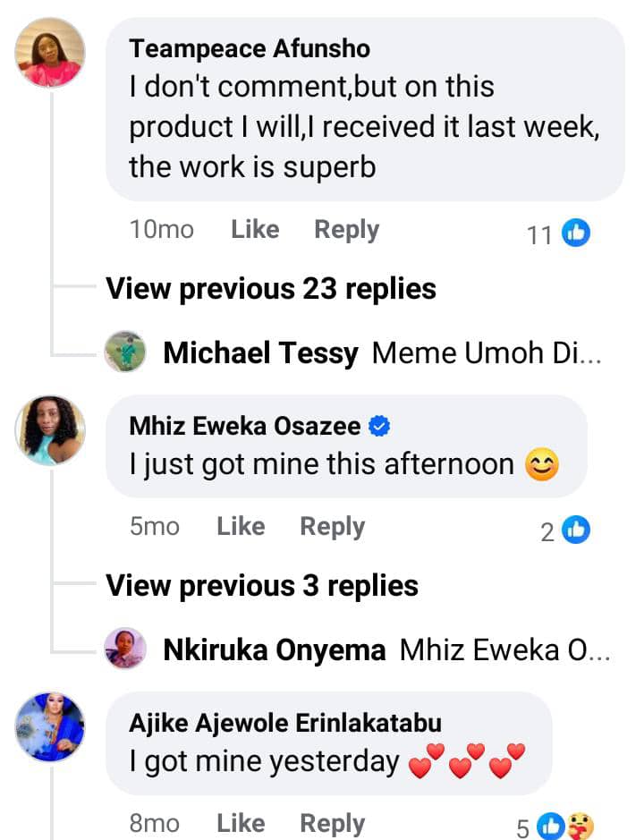Open Nkiruka Onyema's name link
This screenshot has height=840, width=644.
point(275,650)
